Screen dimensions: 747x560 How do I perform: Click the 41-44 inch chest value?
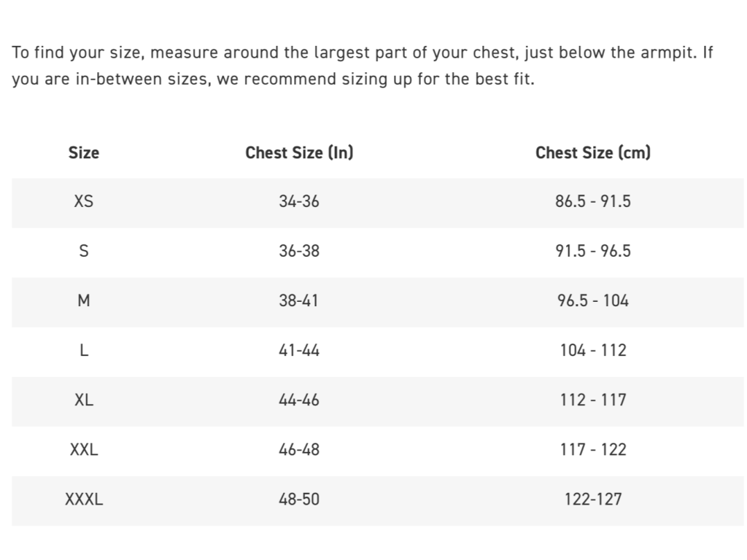point(299,350)
